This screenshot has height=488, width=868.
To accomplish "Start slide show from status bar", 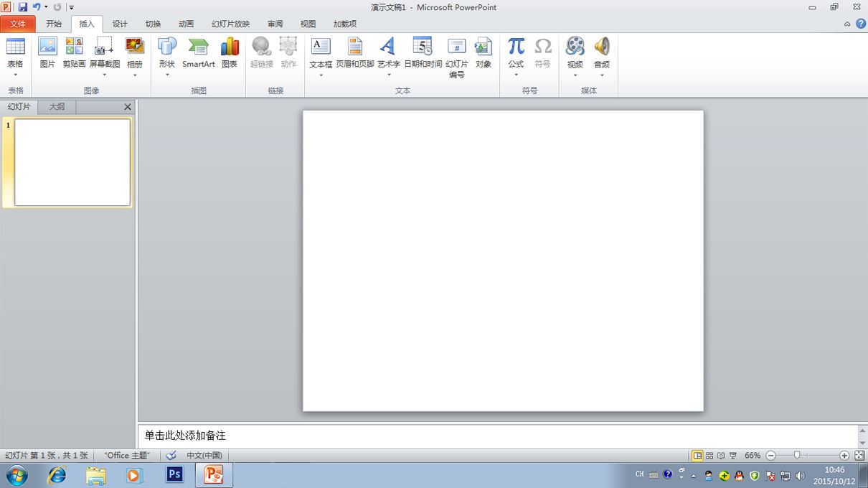I will pyautogui.click(x=732, y=456).
